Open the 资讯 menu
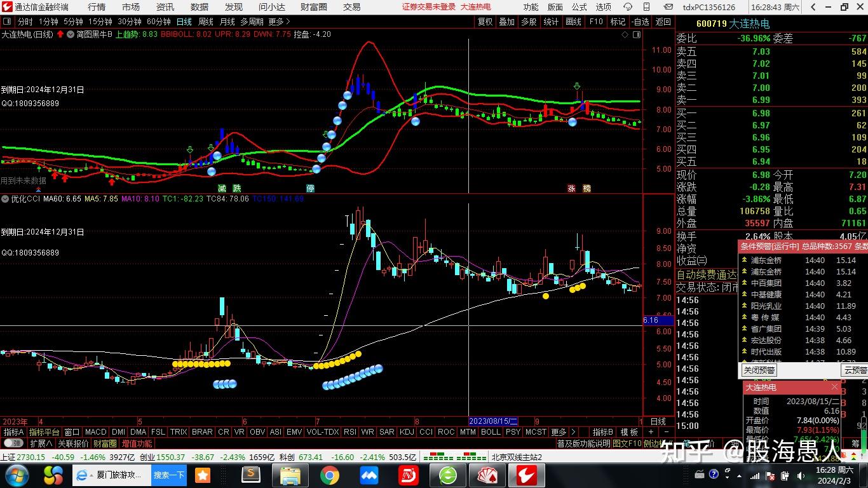This screenshot has width=868, height=488. [x=165, y=7]
